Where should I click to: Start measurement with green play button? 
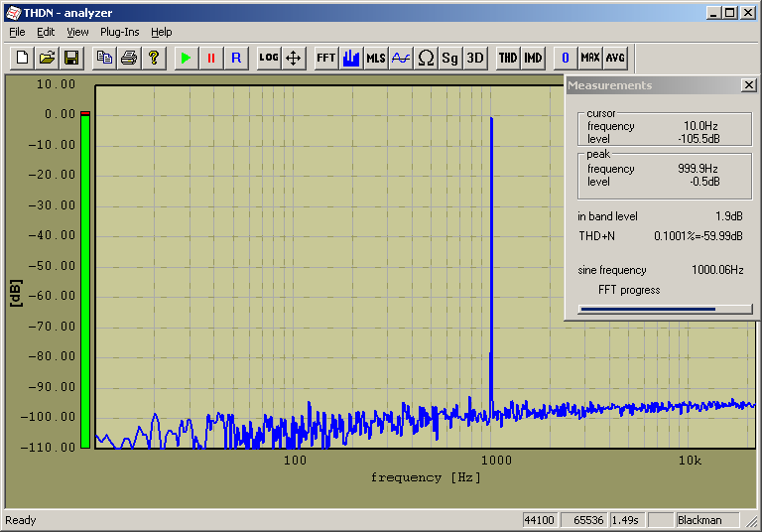pyautogui.click(x=186, y=58)
